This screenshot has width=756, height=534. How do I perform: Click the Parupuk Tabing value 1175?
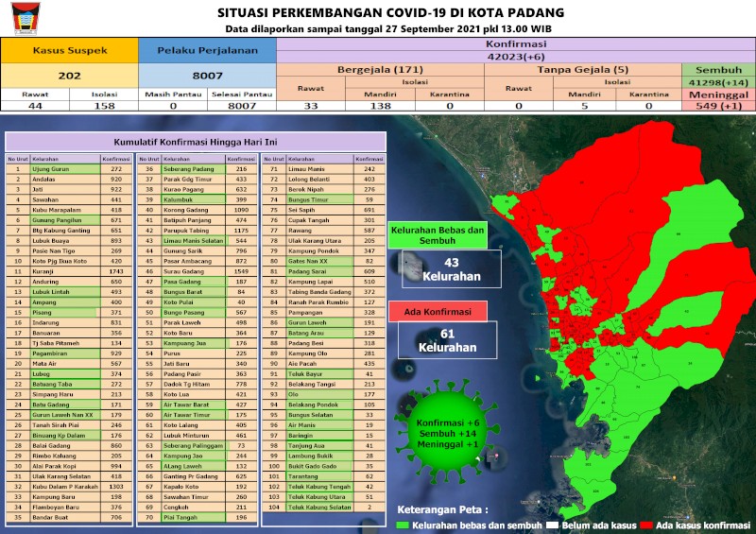[x=241, y=231]
